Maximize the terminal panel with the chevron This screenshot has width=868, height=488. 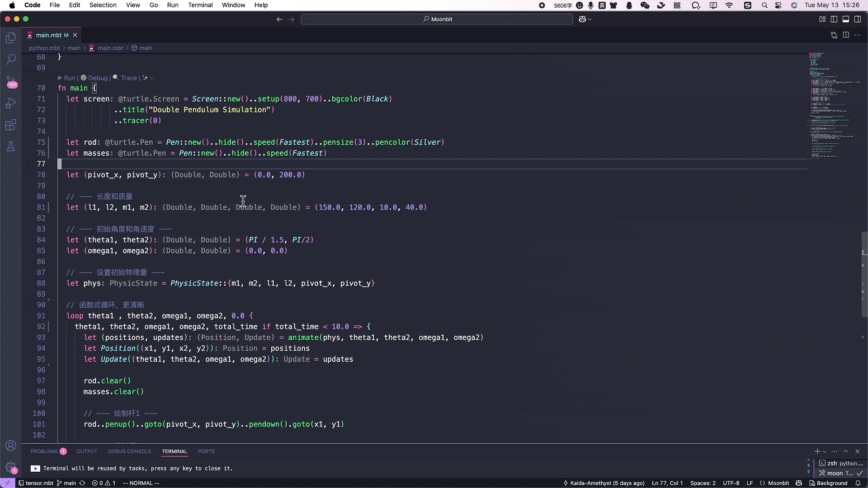click(x=846, y=451)
